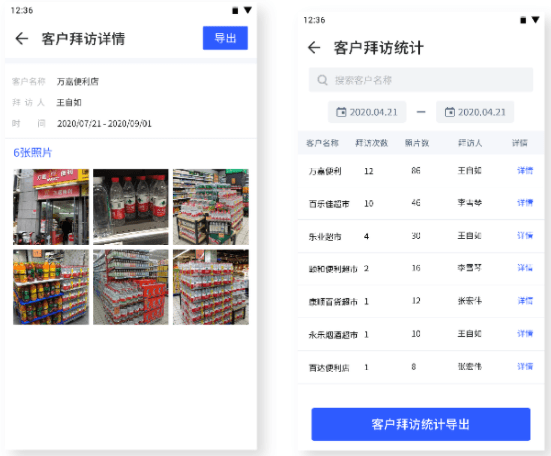This screenshot has height=456, width=551.
Task: Click customer name 康顺百货超市 in table
Action: coord(333,302)
